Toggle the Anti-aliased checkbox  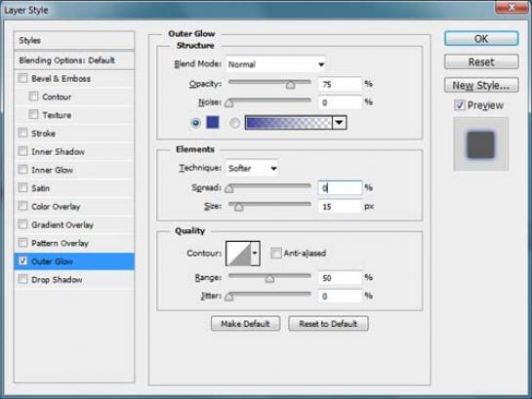[276, 253]
